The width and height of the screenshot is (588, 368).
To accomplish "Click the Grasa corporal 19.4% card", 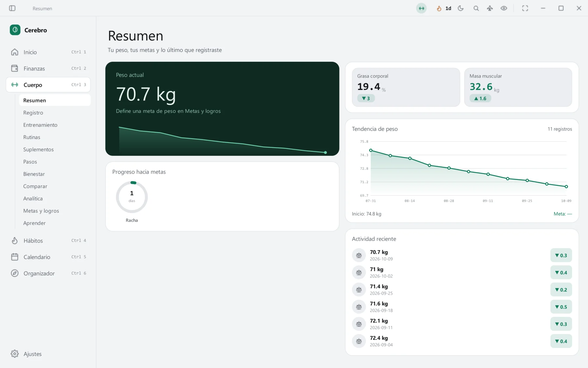I will [x=406, y=87].
